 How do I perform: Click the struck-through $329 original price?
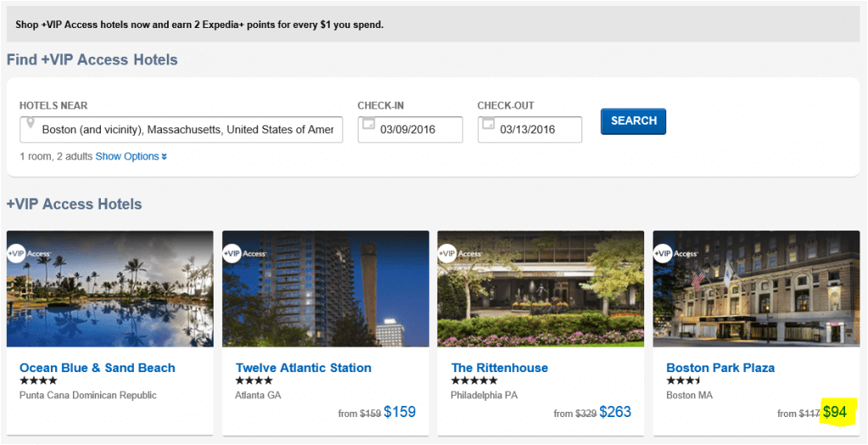pos(587,414)
